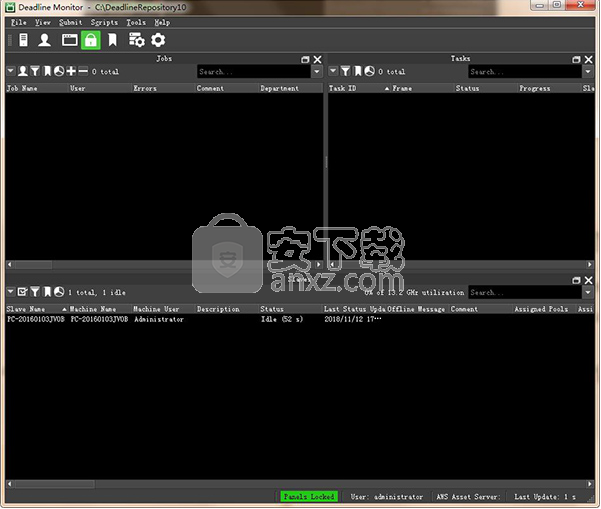Click the Administrator machine user cell
Image resolution: width=601 pixels, height=509 pixels.
(159, 319)
